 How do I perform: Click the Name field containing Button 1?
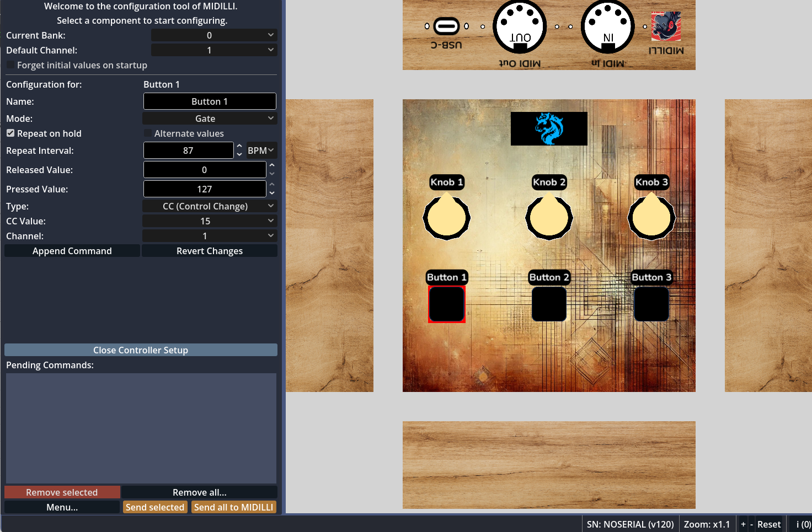(x=210, y=101)
